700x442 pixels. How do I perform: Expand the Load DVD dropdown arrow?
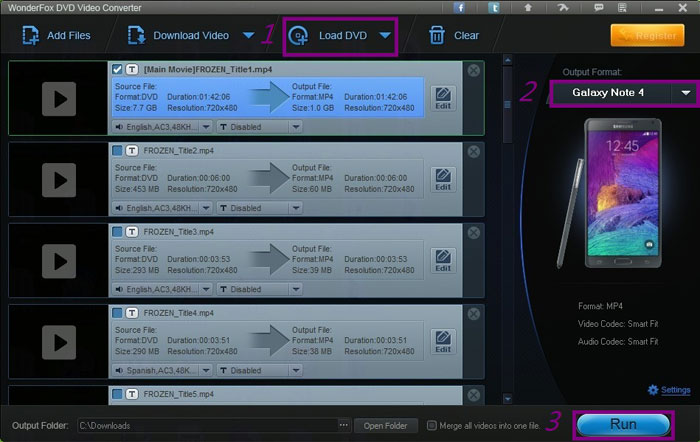385,35
